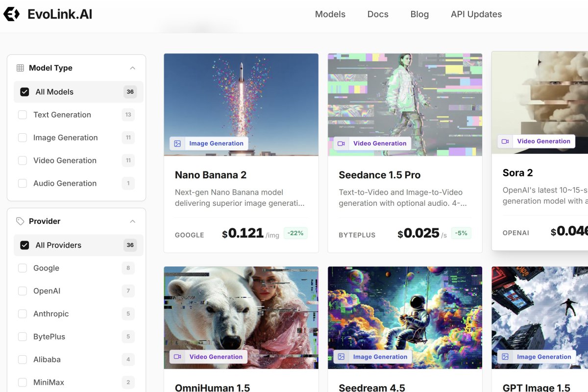This screenshot has height=392, width=588.
Task: Click the Video Generation camera icon on Seedance 1.5 Pro
Action: point(342,143)
